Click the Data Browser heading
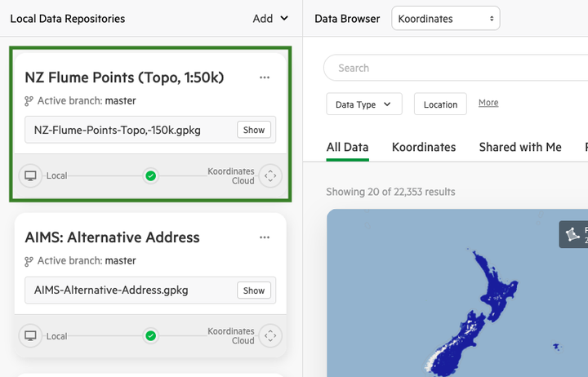 347,19
